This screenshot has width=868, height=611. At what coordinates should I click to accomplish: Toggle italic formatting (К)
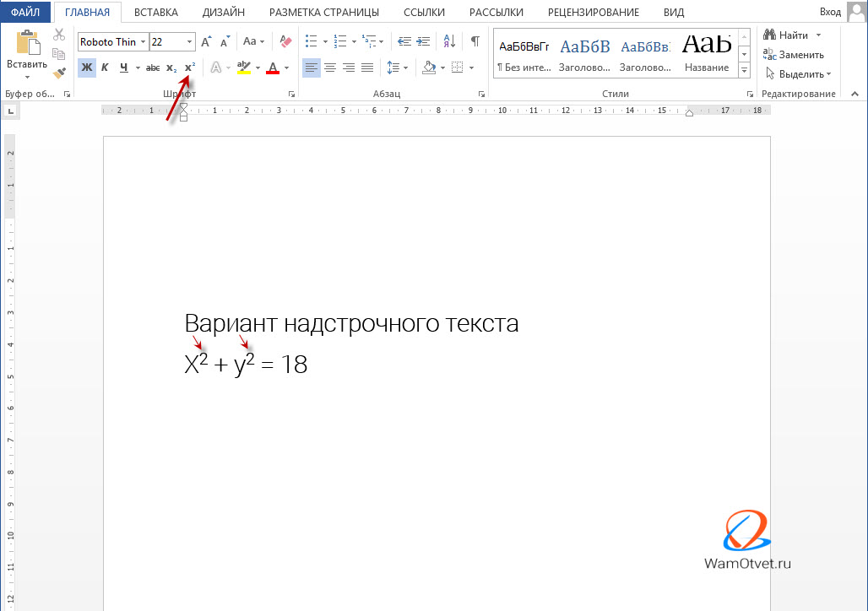[x=105, y=68]
